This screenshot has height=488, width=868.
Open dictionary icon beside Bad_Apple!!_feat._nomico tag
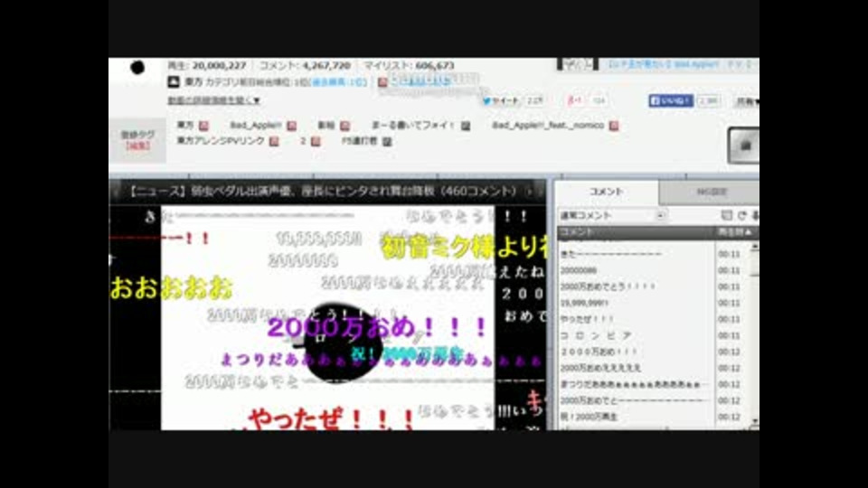point(614,126)
